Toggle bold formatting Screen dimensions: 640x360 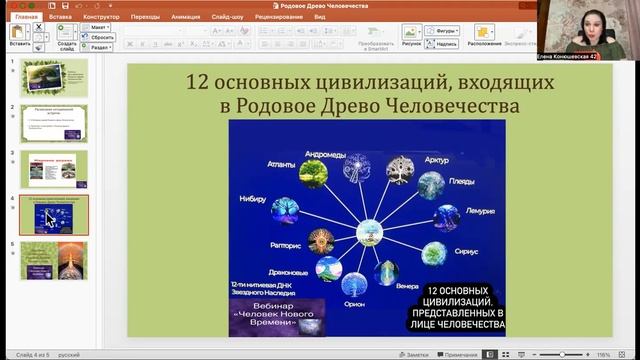tap(130, 44)
